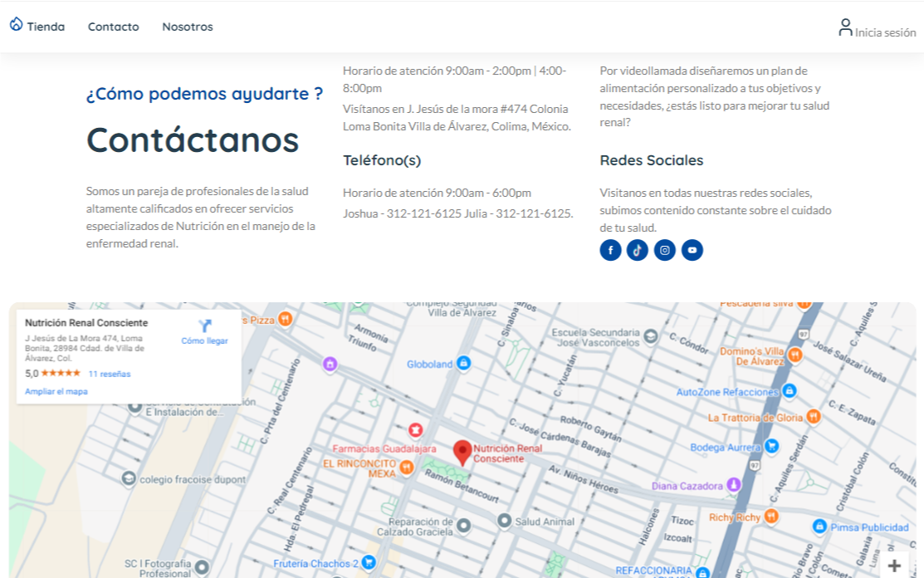Open the Nosotros page

tap(188, 27)
